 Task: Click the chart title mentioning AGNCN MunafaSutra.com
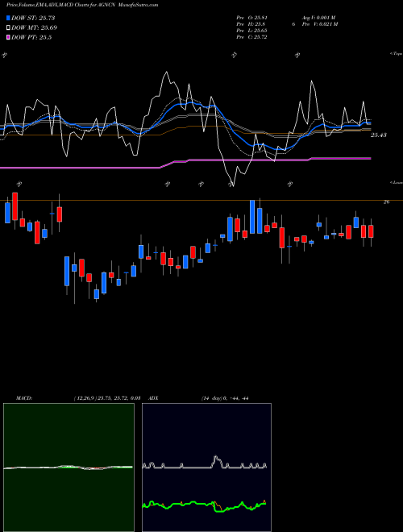click(82, 6)
